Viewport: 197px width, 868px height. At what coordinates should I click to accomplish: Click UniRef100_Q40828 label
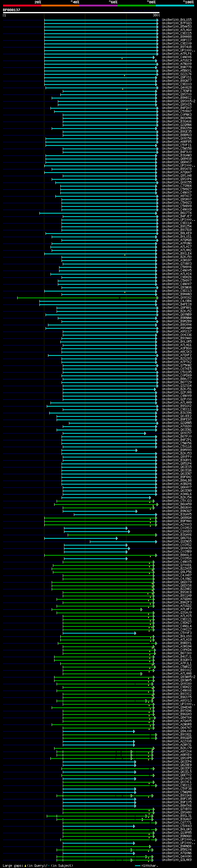tap(176, 88)
